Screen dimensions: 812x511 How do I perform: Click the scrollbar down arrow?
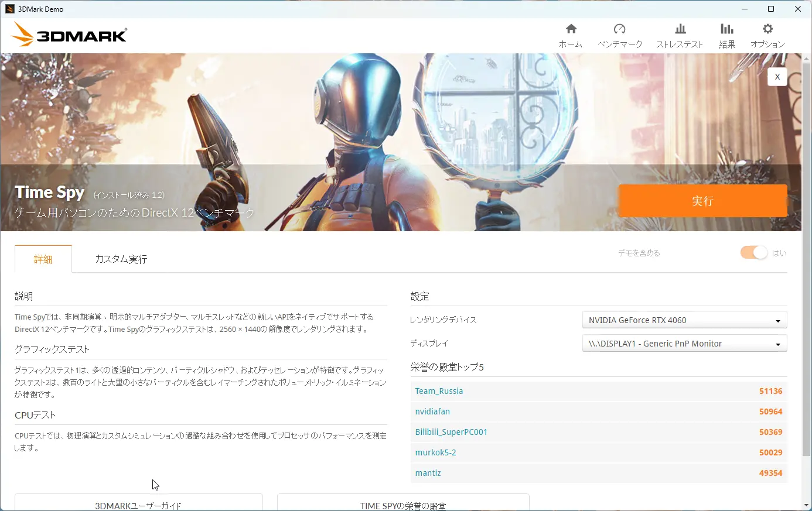tap(807, 505)
